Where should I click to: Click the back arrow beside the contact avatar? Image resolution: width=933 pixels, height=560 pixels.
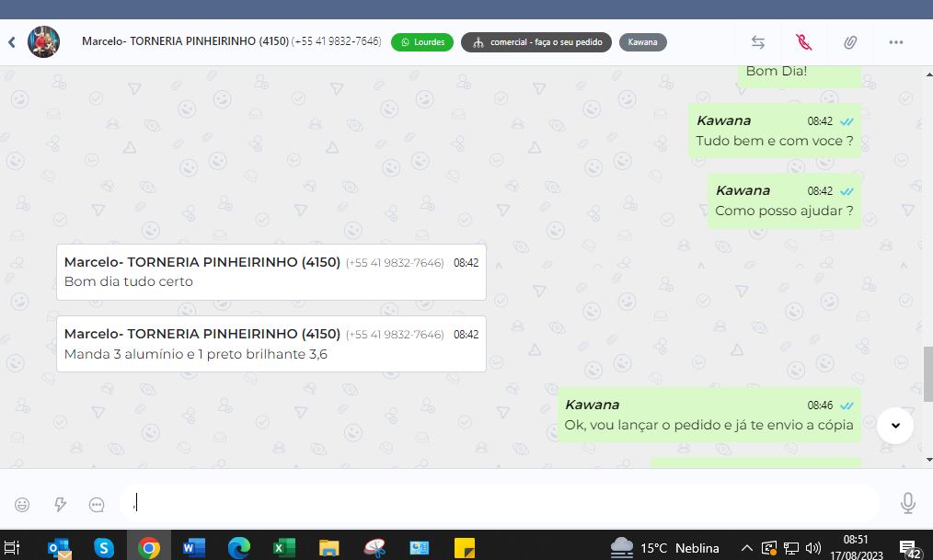click(x=12, y=42)
